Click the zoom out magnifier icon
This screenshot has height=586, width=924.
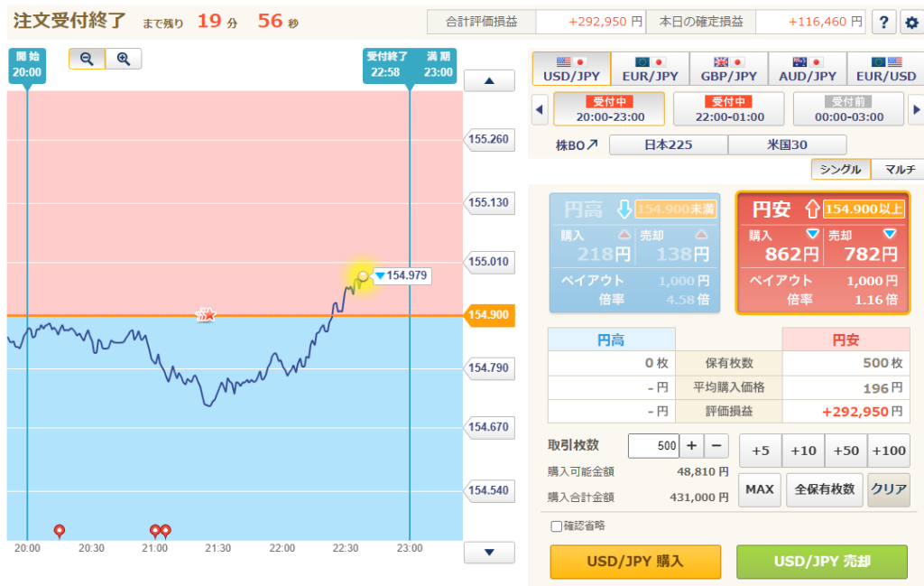[x=88, y=59]
